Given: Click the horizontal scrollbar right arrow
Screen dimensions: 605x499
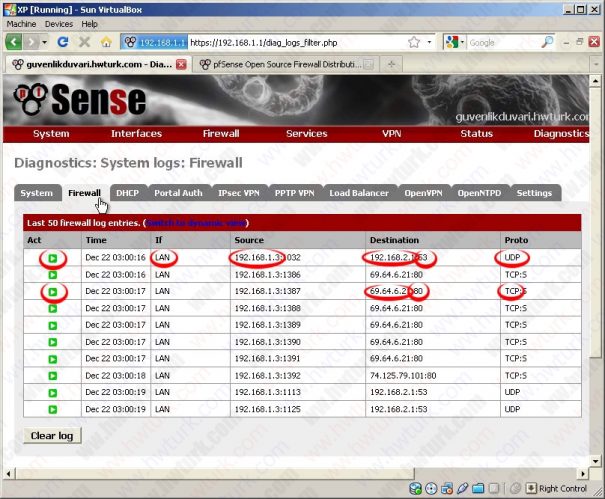Looking at the screenshot, I should click(583, 473).
